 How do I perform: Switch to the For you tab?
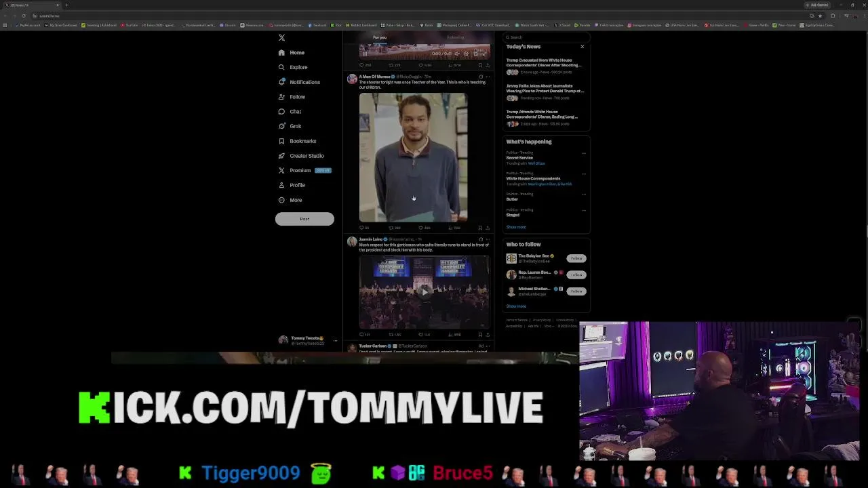380,37
